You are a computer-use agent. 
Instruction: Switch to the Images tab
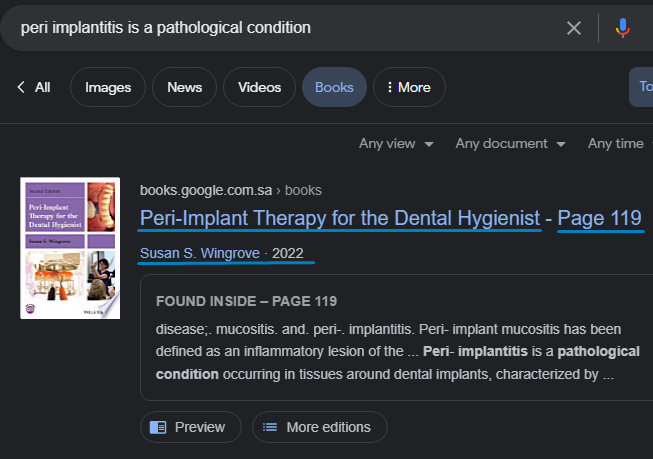pyautogui.click(x=108, y=87)
